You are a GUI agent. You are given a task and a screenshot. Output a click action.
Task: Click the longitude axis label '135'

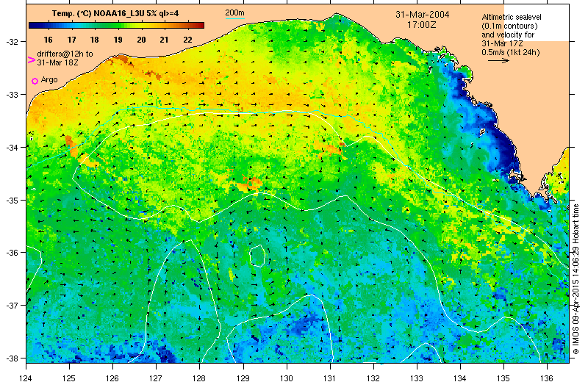(503, 378)
